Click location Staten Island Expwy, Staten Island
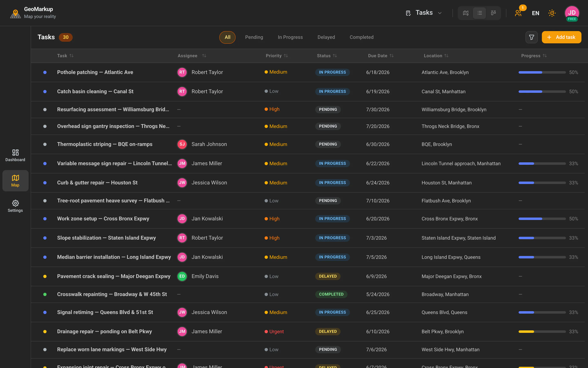588x368 pixels. [x=459, y=238]
